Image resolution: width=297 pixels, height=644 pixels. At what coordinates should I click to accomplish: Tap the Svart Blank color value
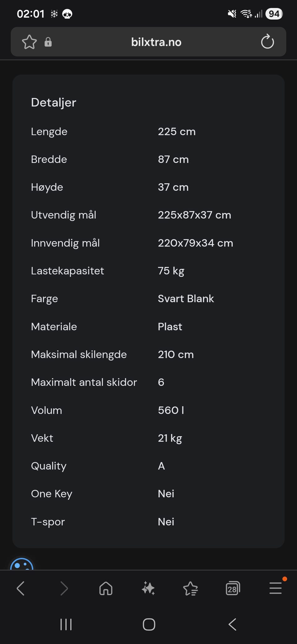coord(186,298)
